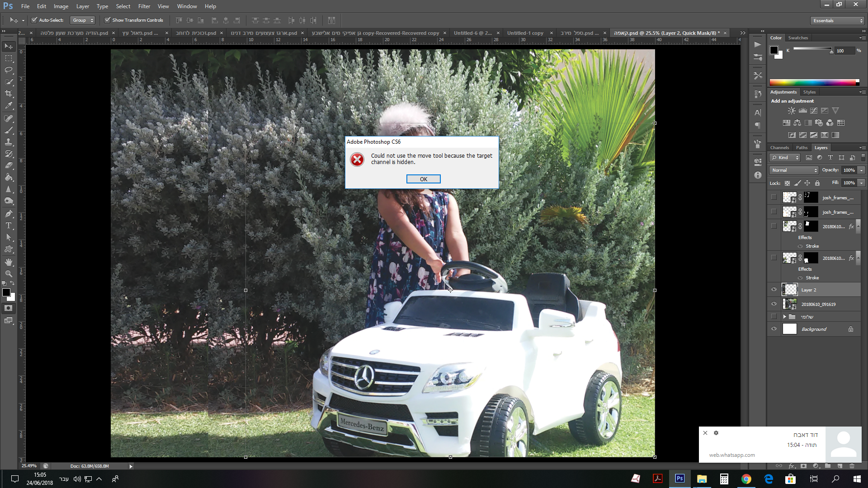The height and width of the screenshot is (488, 868).
Task: Disable Show Transform Controls checkbox
Action: [108, 20]
